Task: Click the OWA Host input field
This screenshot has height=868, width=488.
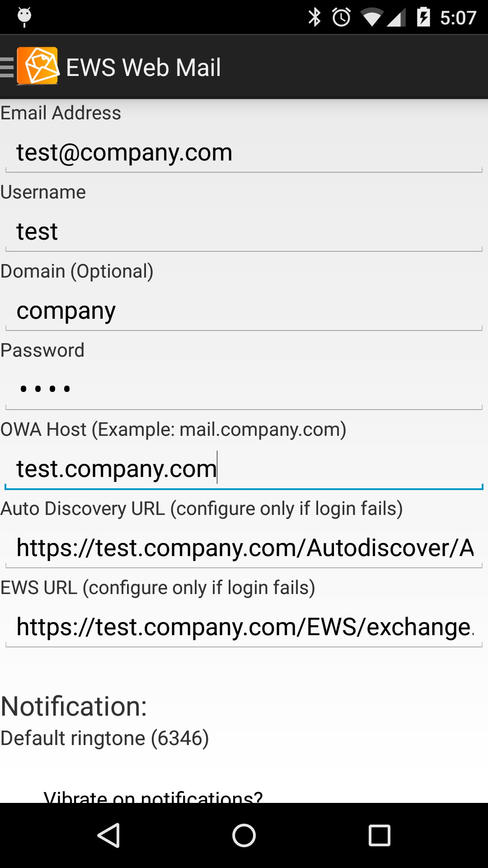Action: click(244, 469)
